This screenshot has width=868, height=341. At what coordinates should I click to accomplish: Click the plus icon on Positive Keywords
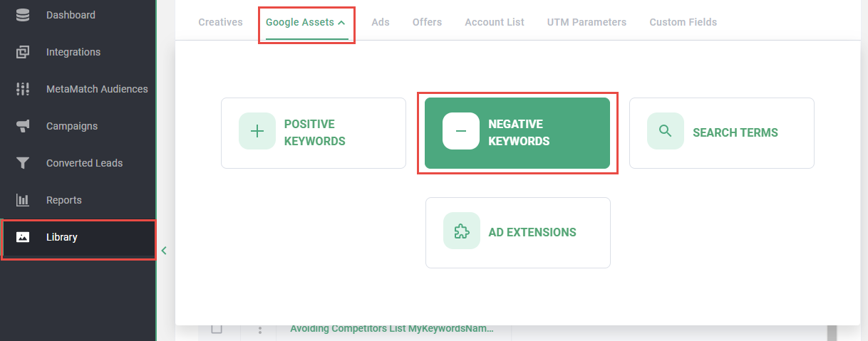pos(257,132)
